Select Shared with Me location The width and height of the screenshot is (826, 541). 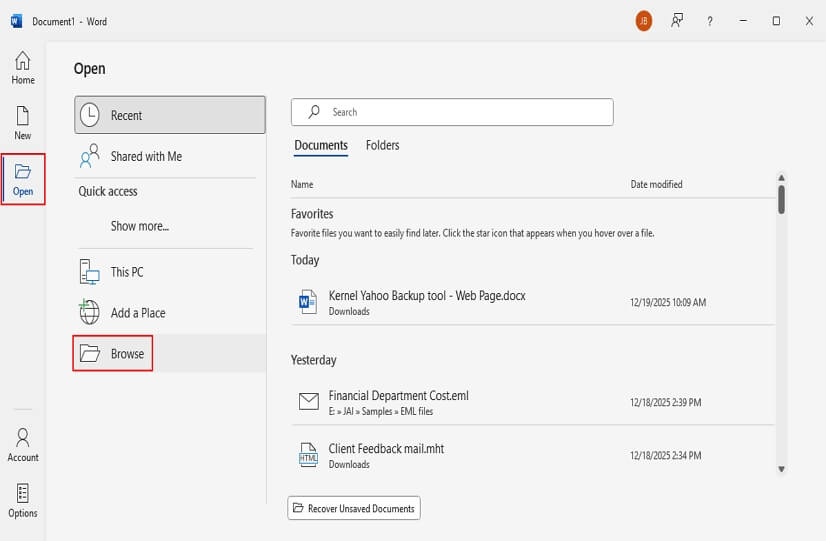pyautogui.click(x=146, y=156)
